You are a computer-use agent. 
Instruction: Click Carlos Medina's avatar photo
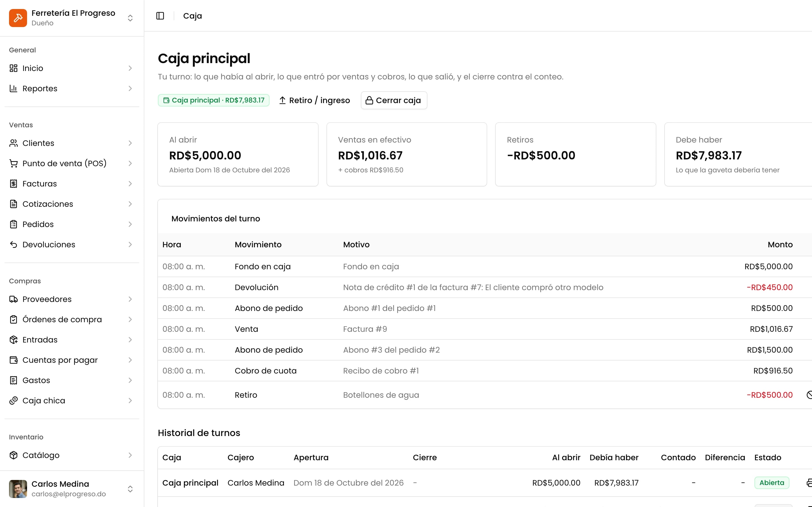coord(18,489)
